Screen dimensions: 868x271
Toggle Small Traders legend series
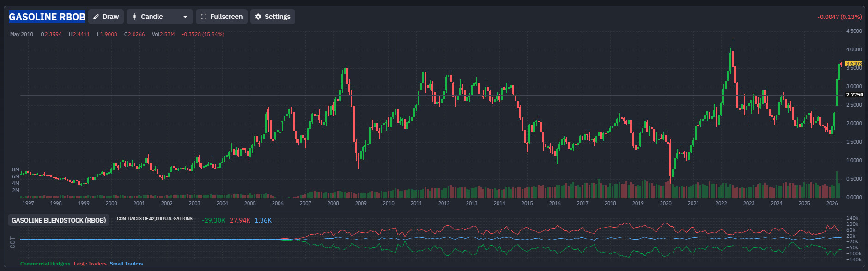[126, 264]
